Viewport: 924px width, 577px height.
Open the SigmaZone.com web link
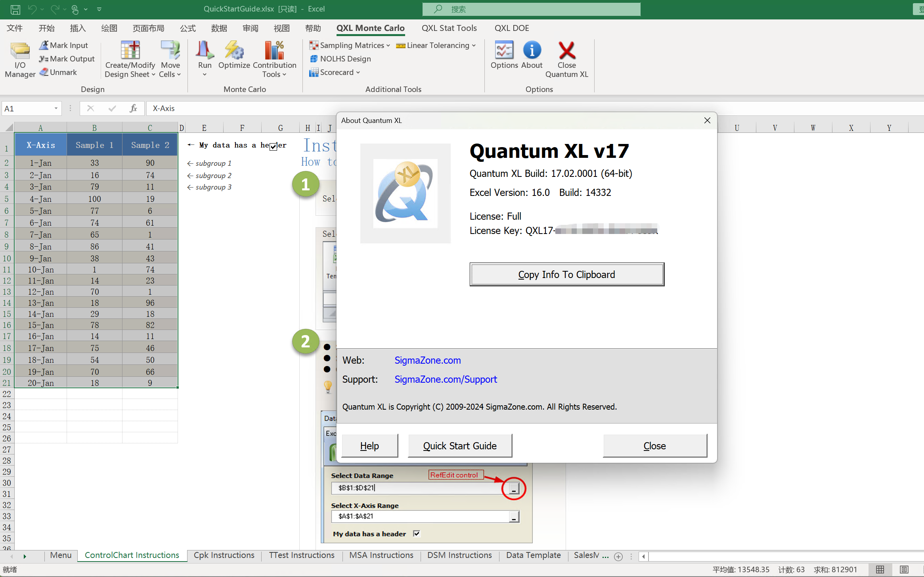[427, 360]
